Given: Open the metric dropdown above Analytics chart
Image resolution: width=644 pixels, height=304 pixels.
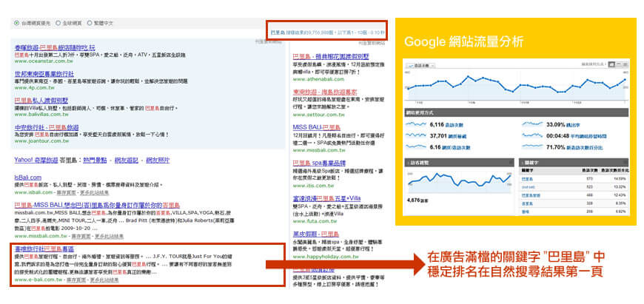Looking at the screenshot, I should [x=420, y=65].
